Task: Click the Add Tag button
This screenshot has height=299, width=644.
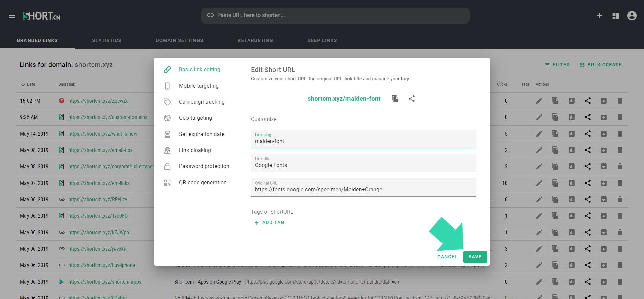Action: (x=269, y=222)
